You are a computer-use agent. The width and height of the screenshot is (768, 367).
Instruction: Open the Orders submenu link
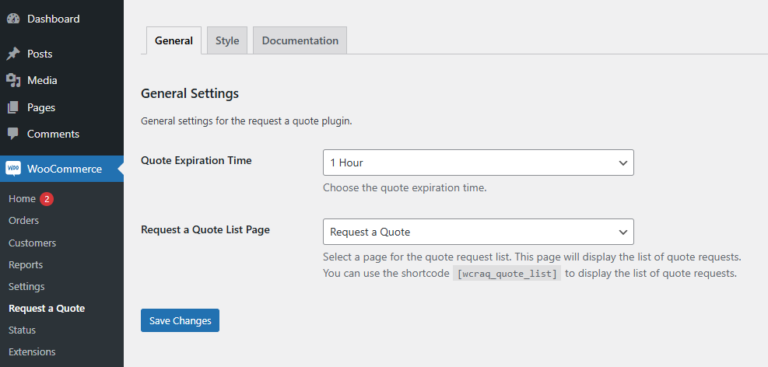pos(24,220)
